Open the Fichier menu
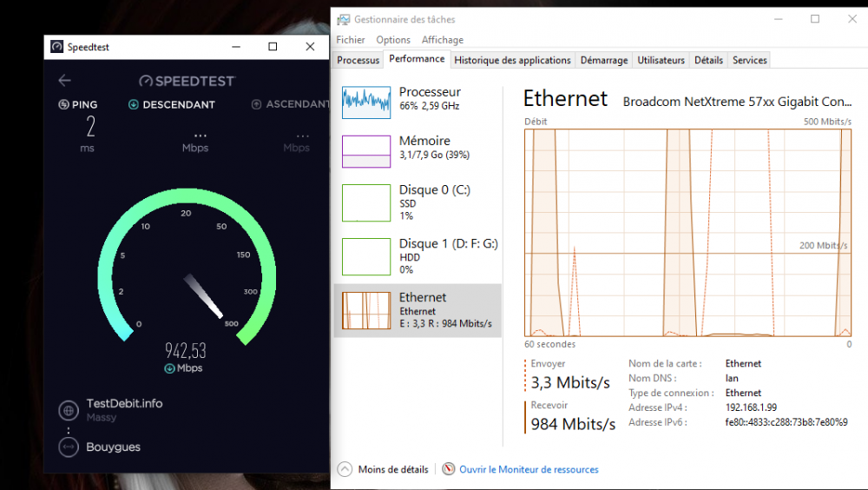This screenshot has height=490, width=868. 351,40
